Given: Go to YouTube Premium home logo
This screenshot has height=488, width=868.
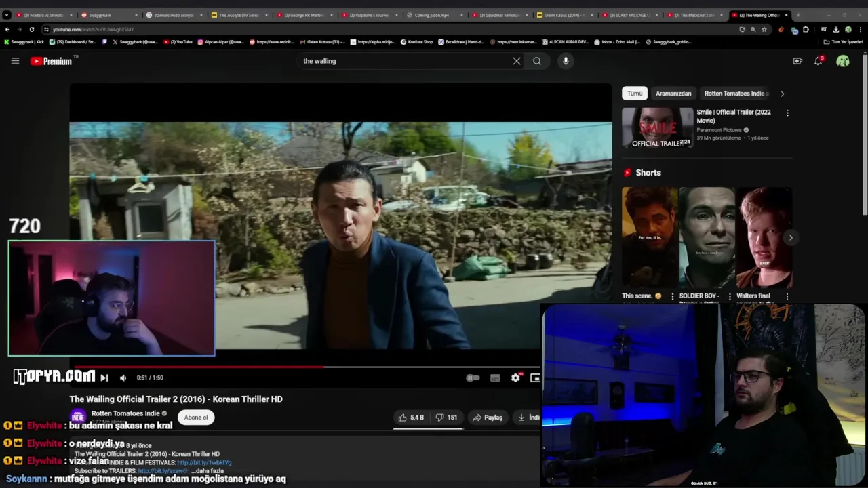Looking at the screenshot, I should tap(51, 61).
